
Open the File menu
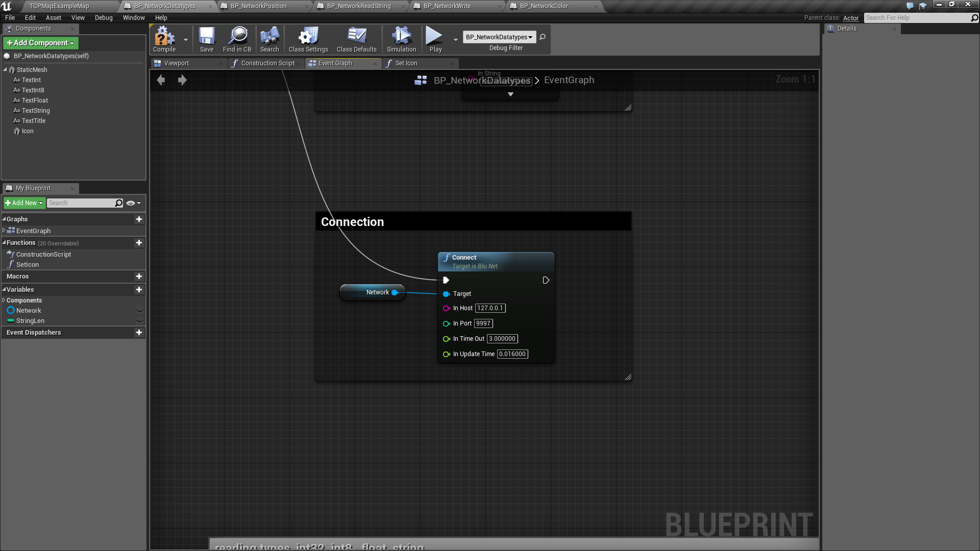[10, 18]
